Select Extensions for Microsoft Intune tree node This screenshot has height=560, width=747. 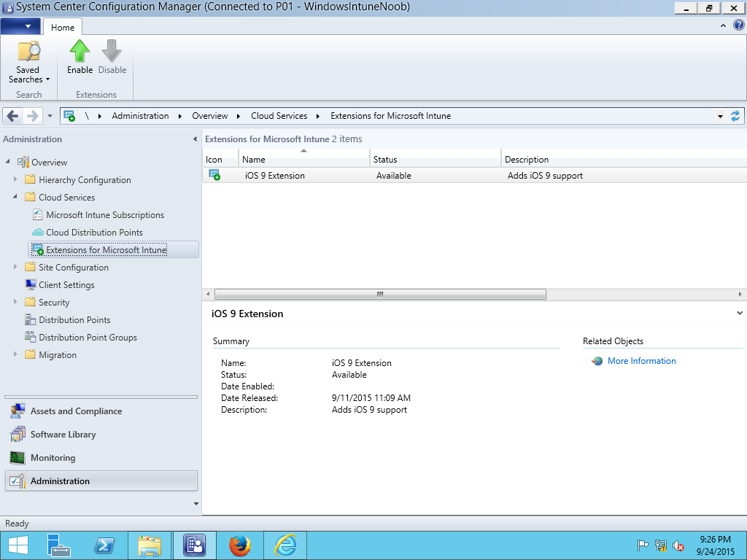click(113, 249)
